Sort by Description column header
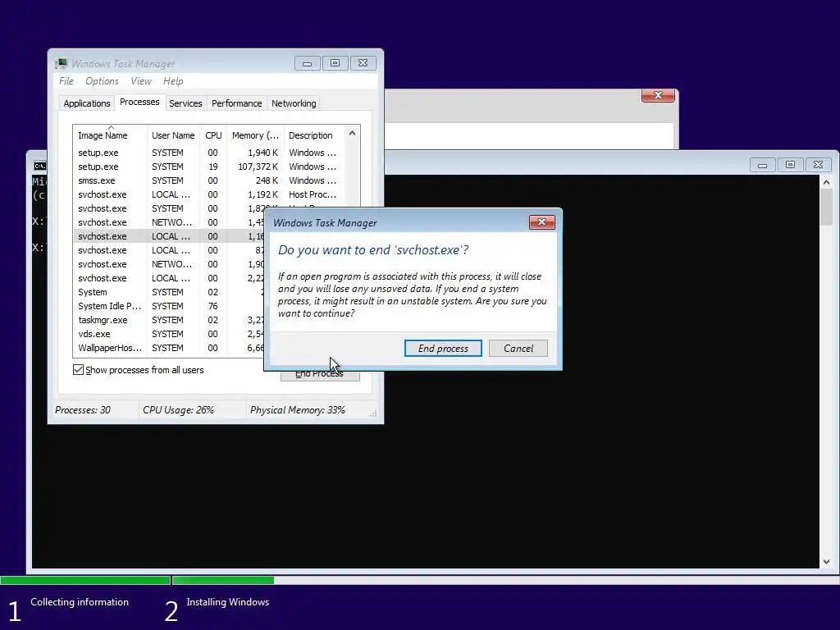840x630 pixels. point(315,135)
